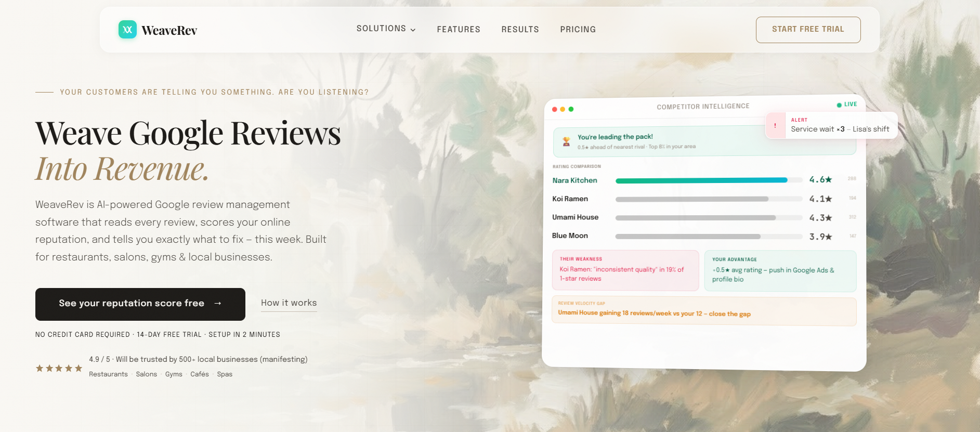The width and height of the screenshot is (980, 432).
Task: Click the green dot in the dashboard window
Action: pyautogui.click(x=571, y=109)
